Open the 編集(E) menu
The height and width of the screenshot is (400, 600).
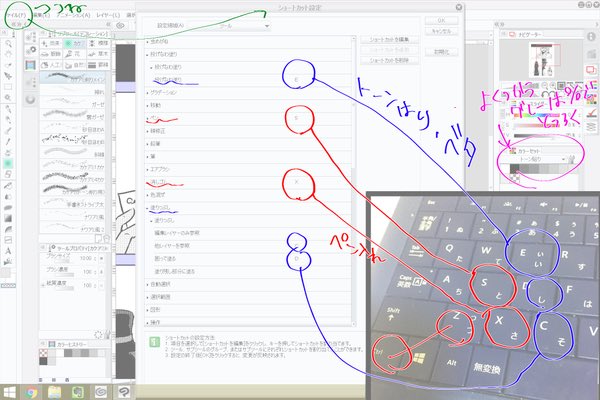click(x=41, y=15)
